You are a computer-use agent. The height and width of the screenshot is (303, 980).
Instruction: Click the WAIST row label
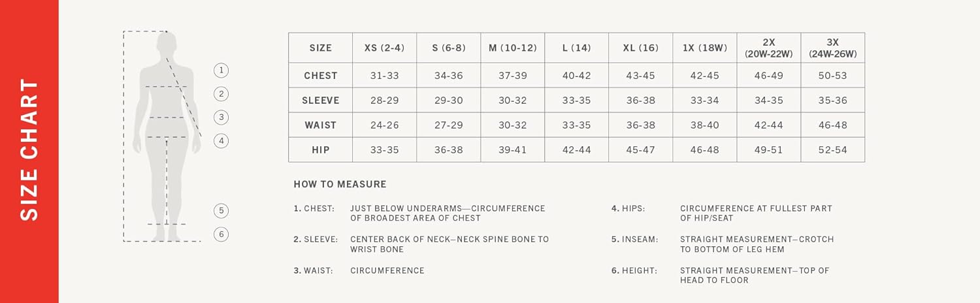click(320, 125)
